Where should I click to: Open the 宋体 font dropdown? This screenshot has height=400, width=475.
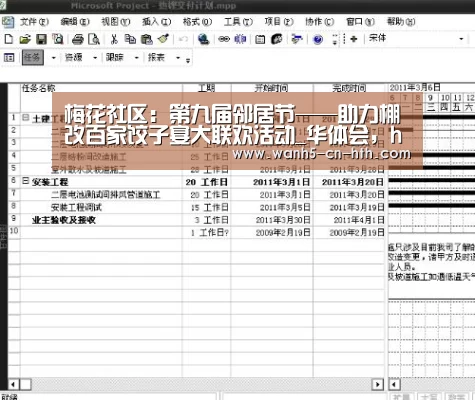tap(462, 39)
